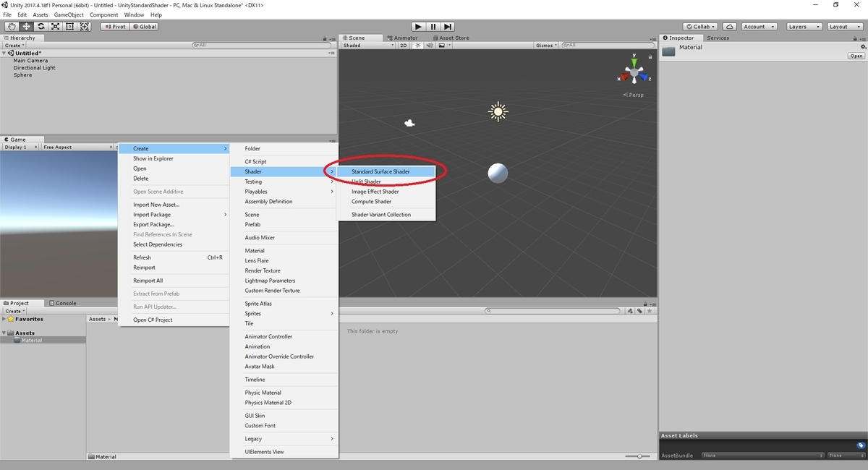The width and height of the screenshot is (868, 470).
Task: Select the sphere in Scene view
Action: pos(498,173)
